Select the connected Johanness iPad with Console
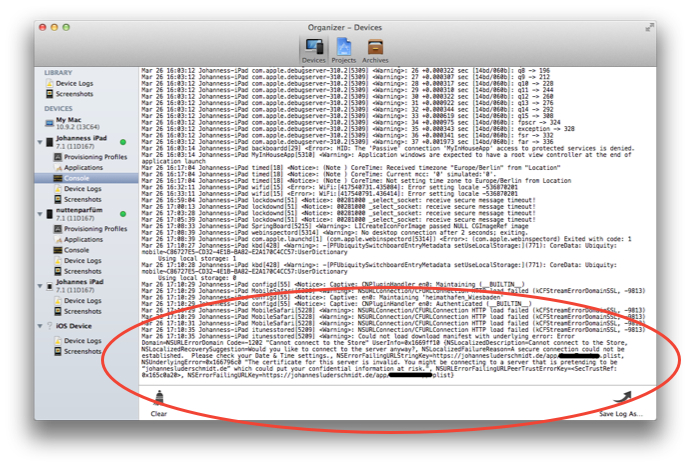This screenshot has width=691, height=467. [x=81, y=142]
